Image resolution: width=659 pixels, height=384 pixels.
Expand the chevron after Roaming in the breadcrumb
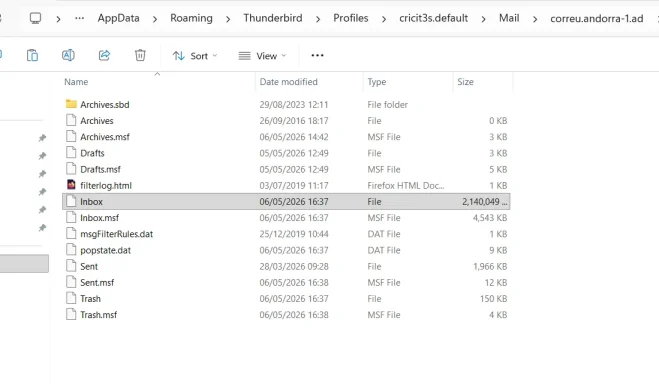[228, 19]
